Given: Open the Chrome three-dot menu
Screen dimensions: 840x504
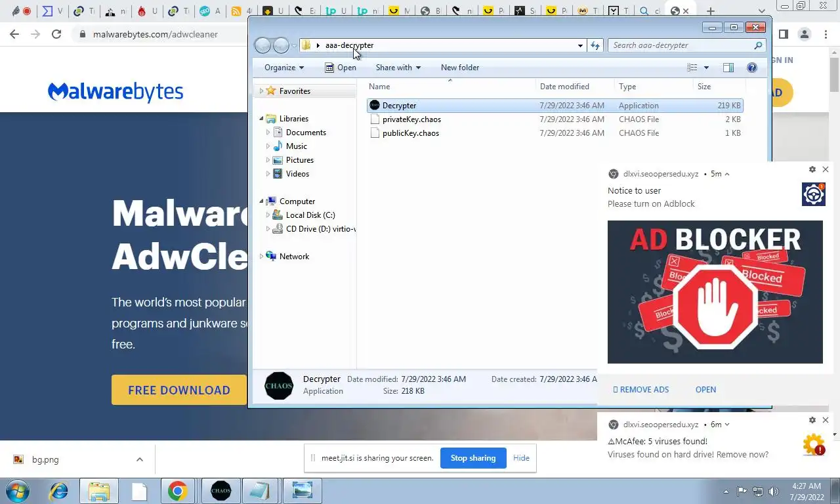Looking at the screenshot, I should click(x=826, y=34).
